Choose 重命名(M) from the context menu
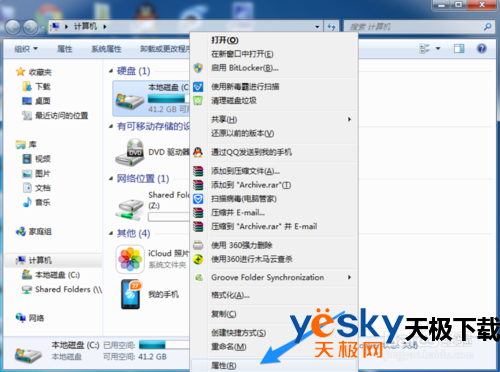 (274, 347)
